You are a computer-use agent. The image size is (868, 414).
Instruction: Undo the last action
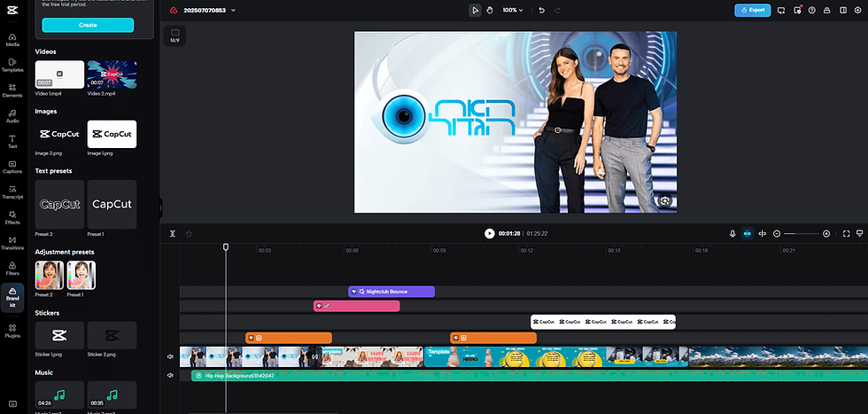pyautogui.click(x=541, y=10)
